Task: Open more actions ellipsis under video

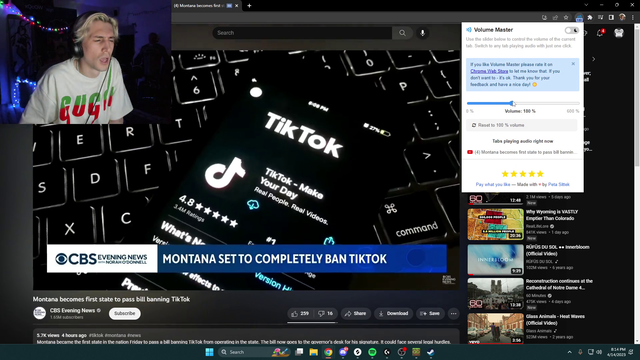Action: click(x=453, y=313)
